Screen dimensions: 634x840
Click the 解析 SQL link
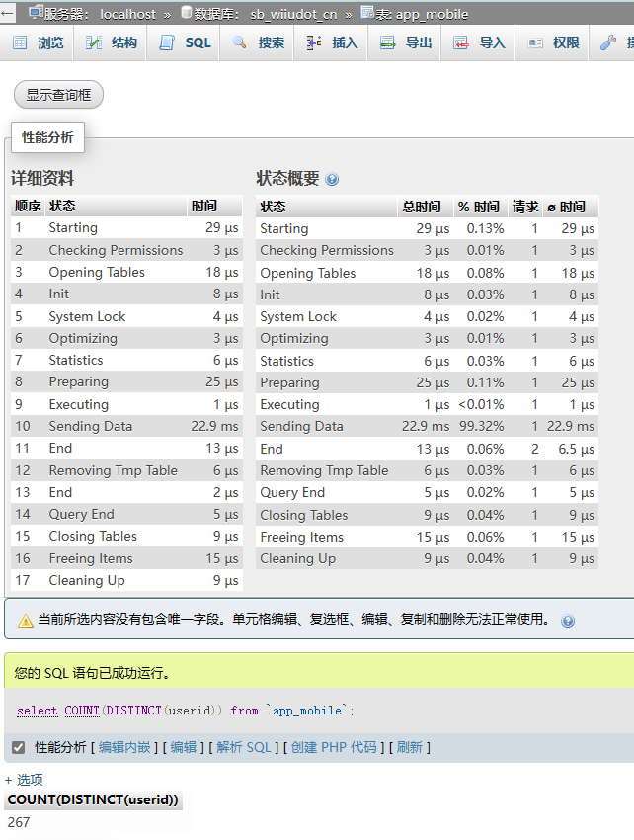click(x=243, y=747)
